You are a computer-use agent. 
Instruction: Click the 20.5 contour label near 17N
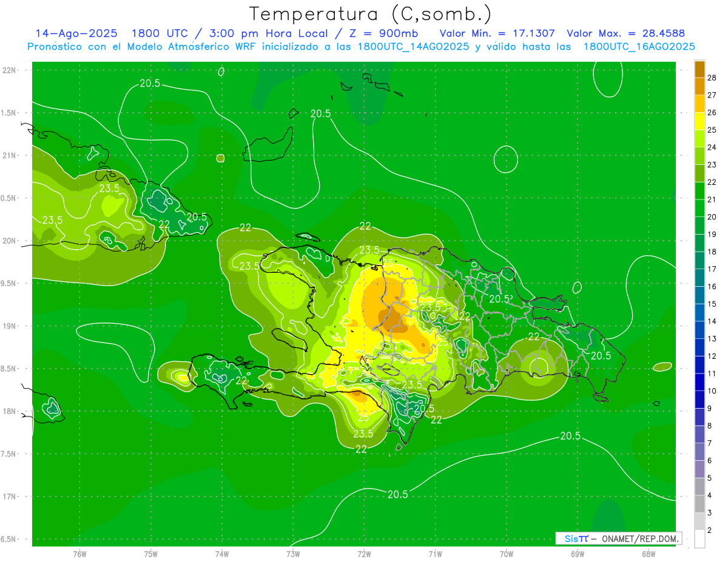point(397,495)
